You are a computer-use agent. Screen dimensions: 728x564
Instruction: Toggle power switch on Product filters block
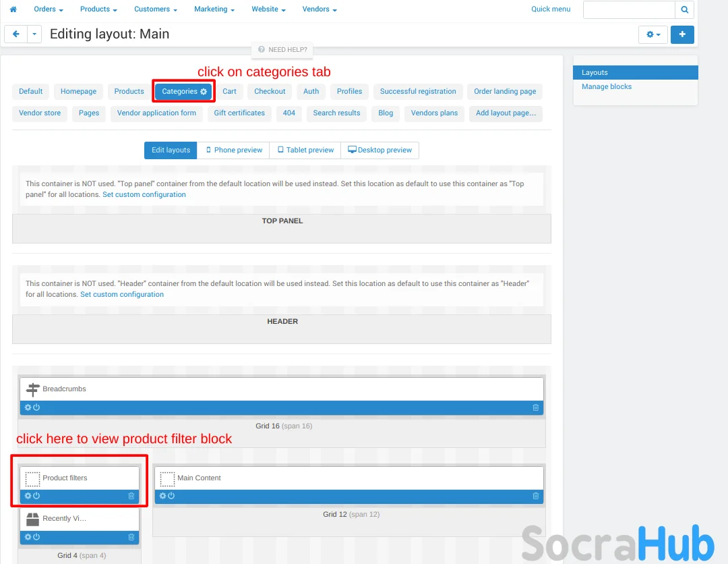pyautogui.click(x=36, y=496)
